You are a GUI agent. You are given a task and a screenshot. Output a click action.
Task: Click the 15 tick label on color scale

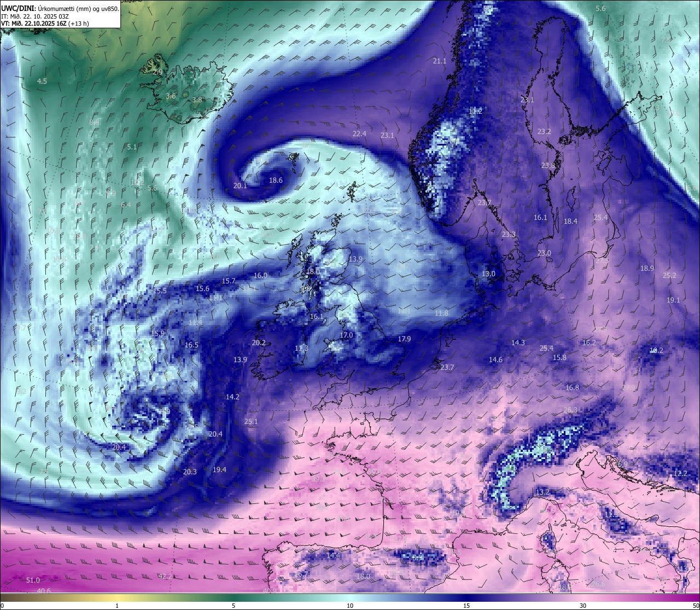[466, 606]
